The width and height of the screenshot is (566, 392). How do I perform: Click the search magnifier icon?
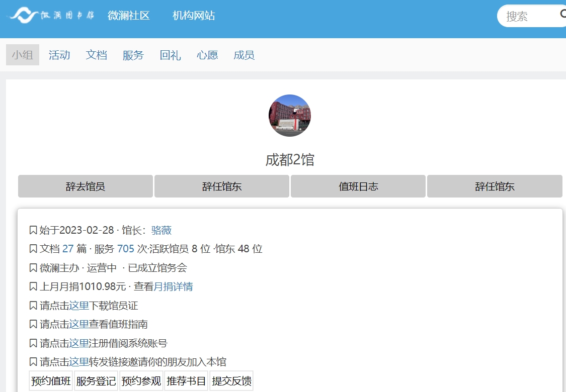coord(563,15)
